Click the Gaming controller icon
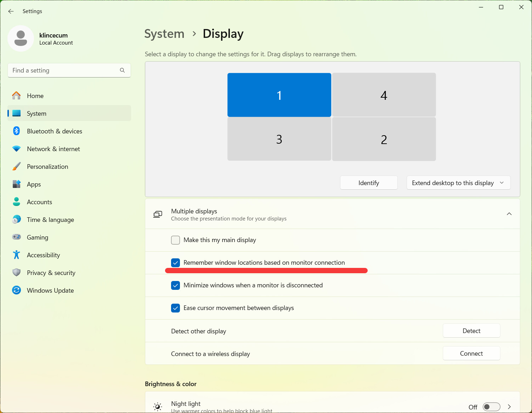The height and width of the screenshot is (413, 532). coord(16,237)
